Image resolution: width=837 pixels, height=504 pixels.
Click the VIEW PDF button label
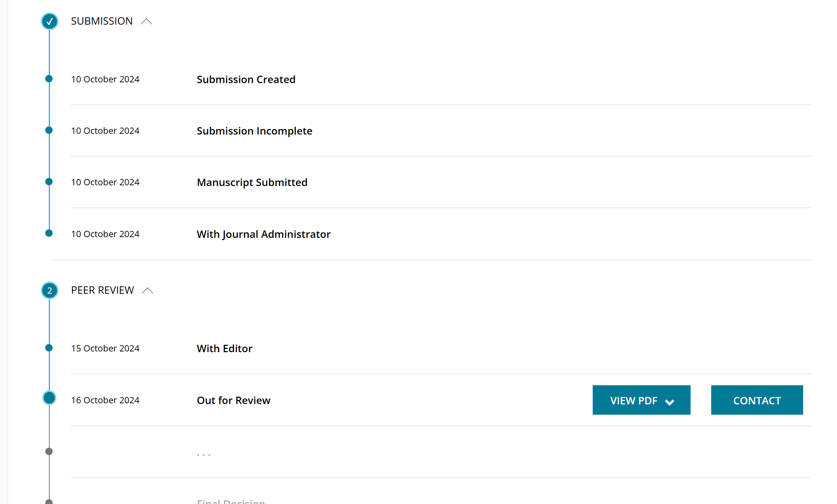634,401
